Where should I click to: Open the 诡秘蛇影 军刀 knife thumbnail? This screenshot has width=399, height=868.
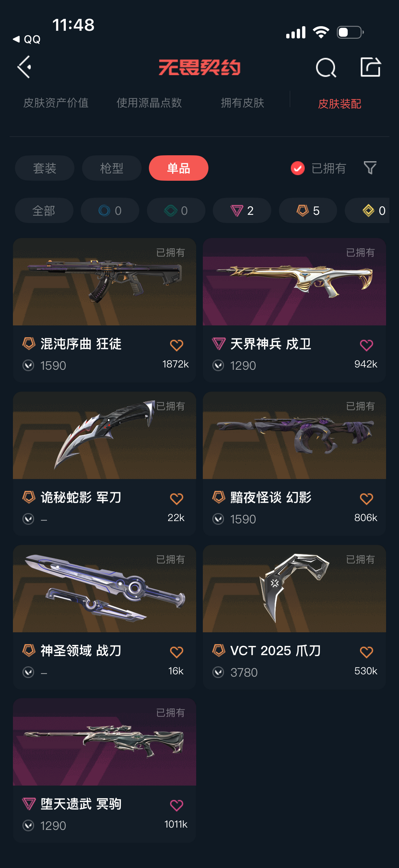pyautogui.click(x=105, y=435)
